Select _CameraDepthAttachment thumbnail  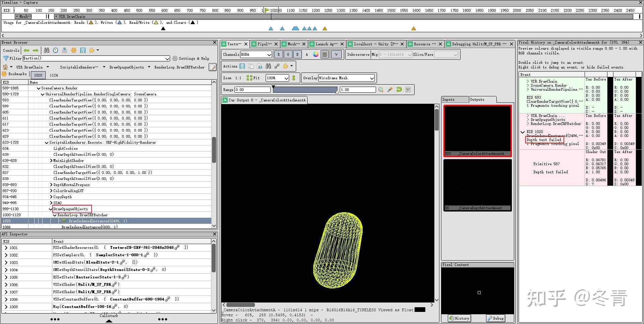[x=478, y=185]
